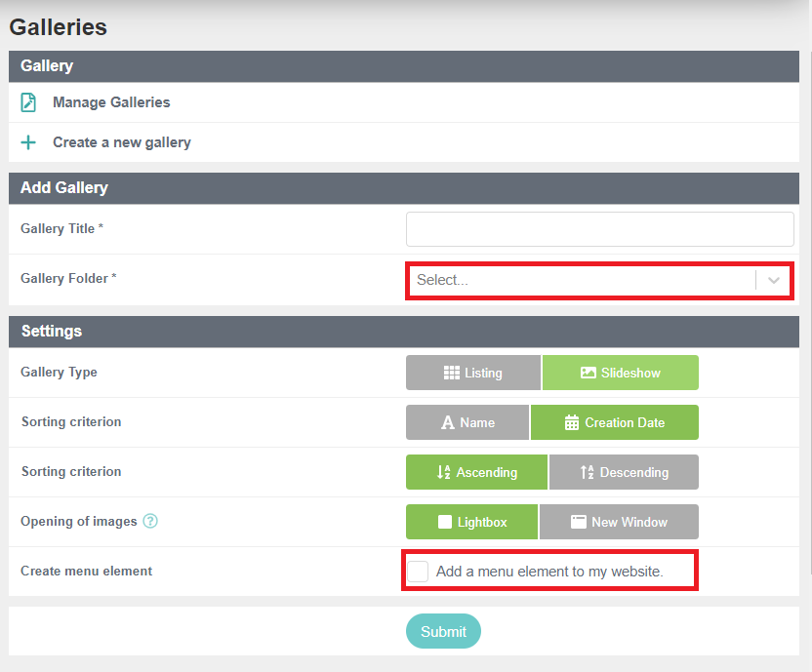The image size is (812, 672).
Task: Click the plus icon for new gallery
Action: (28, 142)
